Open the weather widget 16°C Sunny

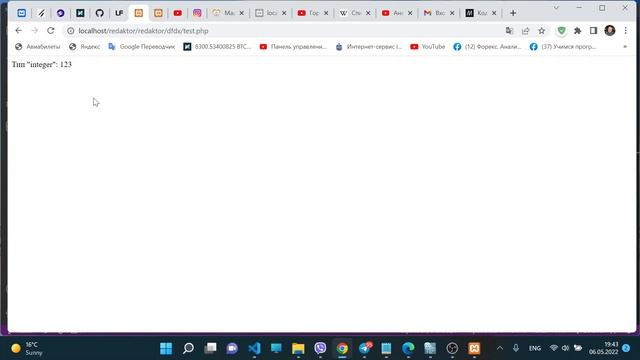pyautogui.click(x=27, y=348)
